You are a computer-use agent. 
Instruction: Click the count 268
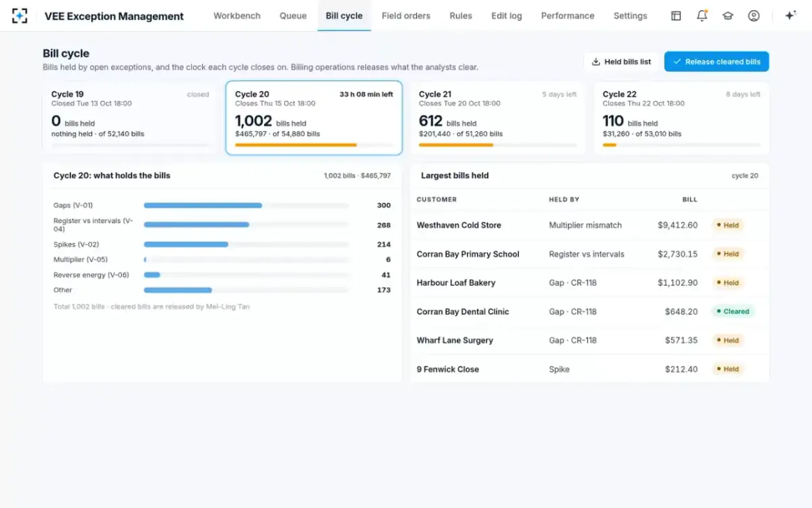point(384,225)
